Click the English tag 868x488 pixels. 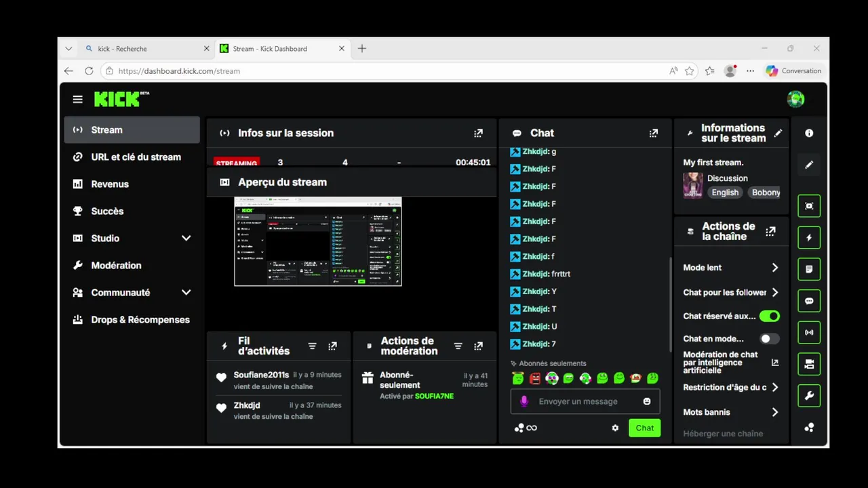pos(725,192)
